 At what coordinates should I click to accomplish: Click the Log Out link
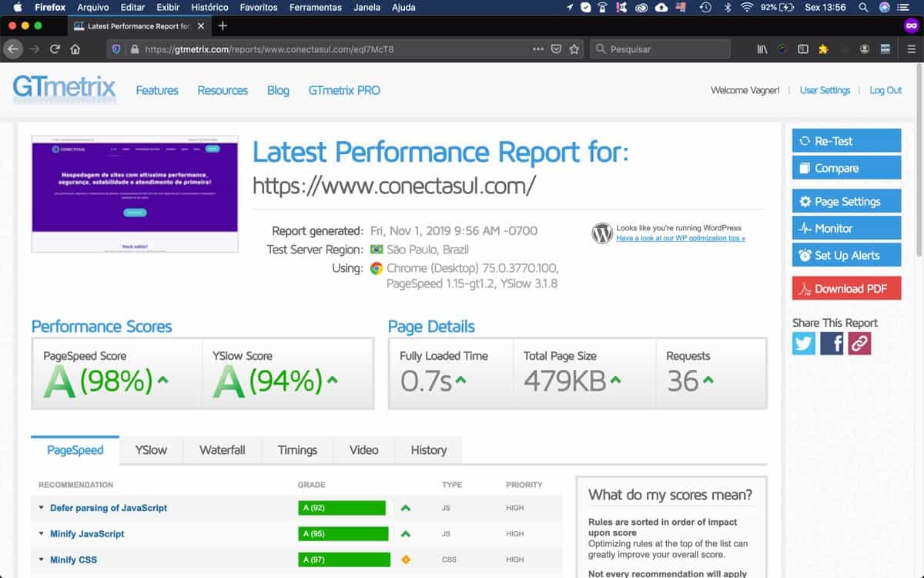coord(885,90)
